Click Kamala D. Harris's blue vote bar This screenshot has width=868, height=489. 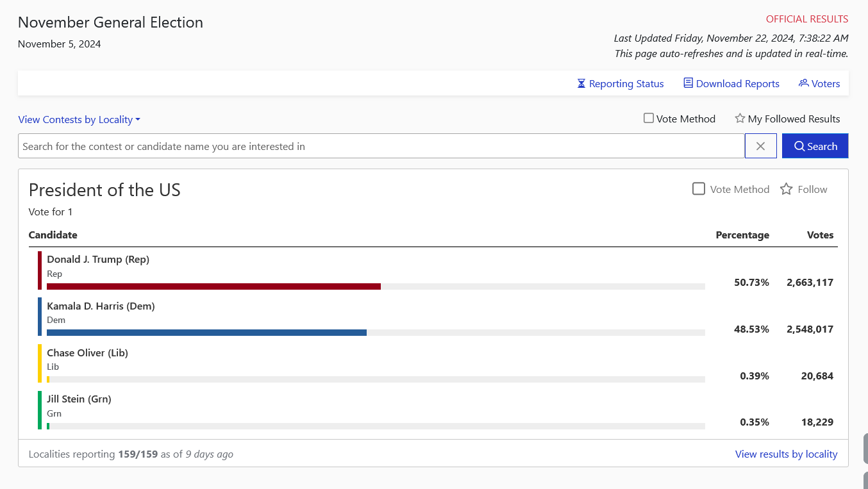tap(206, 333)
